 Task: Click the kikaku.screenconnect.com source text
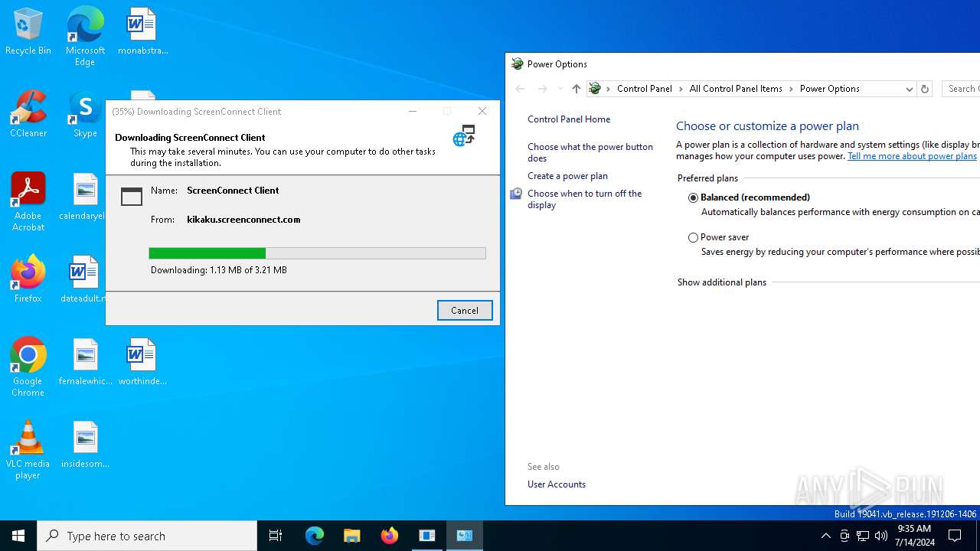click(x=243, y=220)
